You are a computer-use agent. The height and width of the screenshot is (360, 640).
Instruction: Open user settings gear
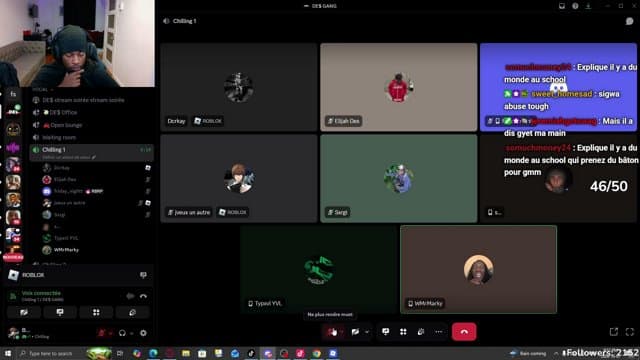143,333
